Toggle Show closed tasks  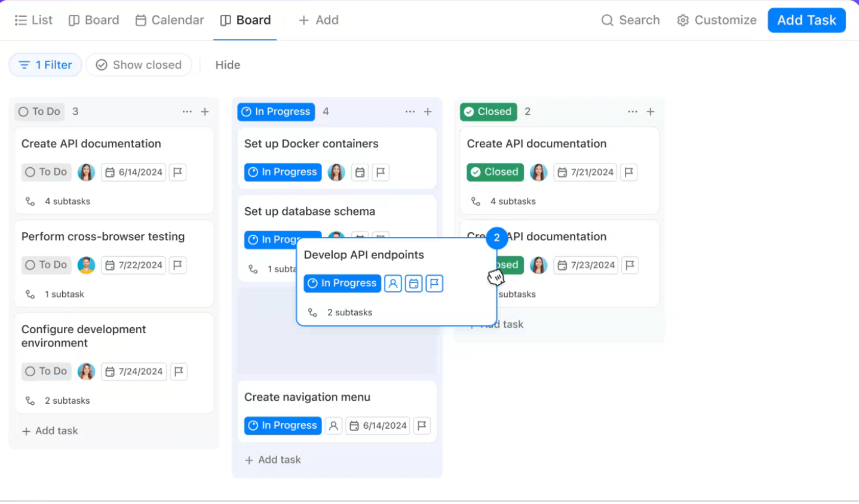click(139, 65)
